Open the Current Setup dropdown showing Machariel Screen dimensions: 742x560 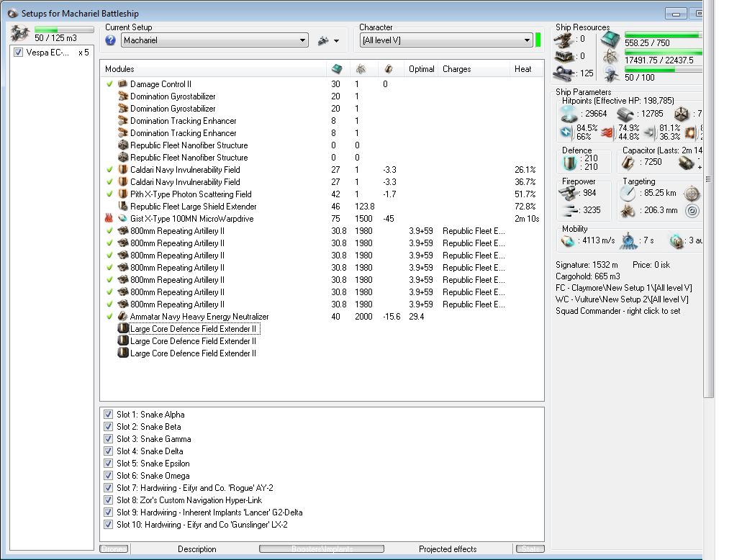(x=215, y=40)
